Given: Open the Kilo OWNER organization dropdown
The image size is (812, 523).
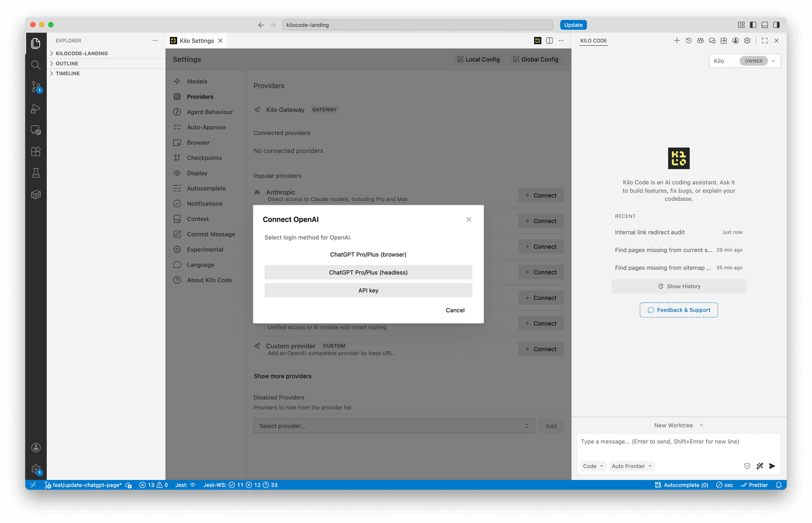Looking at the screenshot, I should point(744,61).
